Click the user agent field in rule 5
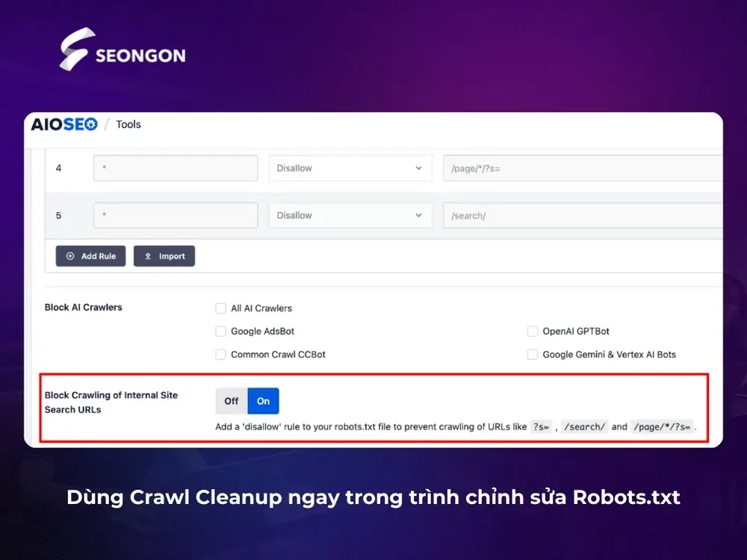The height and width of the screenshot is (560, 747). click(176, 215)
